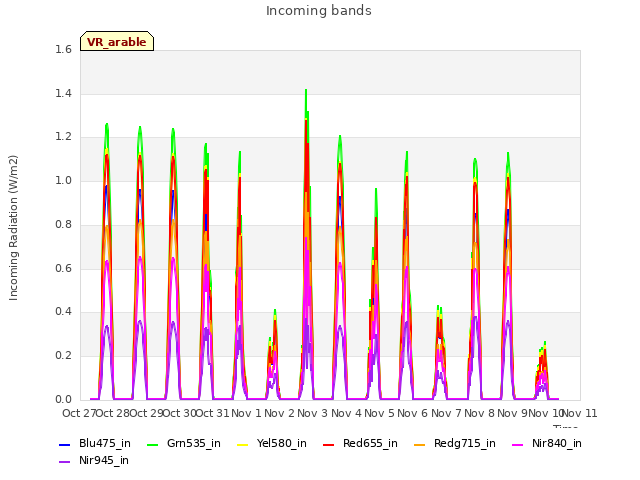Click the chart title Incoming bands
The height and width of the screenshot is (480, 640).
click(319, 11)
